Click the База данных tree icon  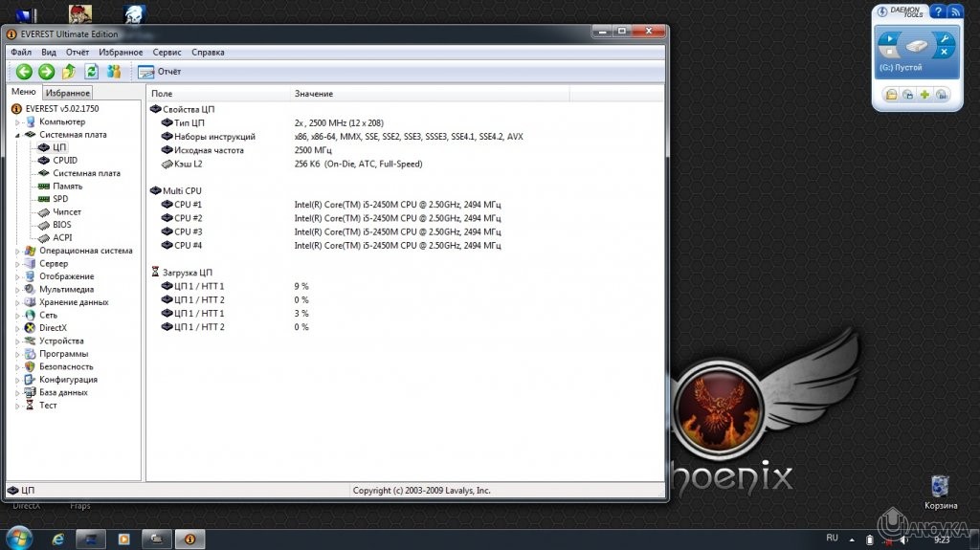(x=30, y=392)
